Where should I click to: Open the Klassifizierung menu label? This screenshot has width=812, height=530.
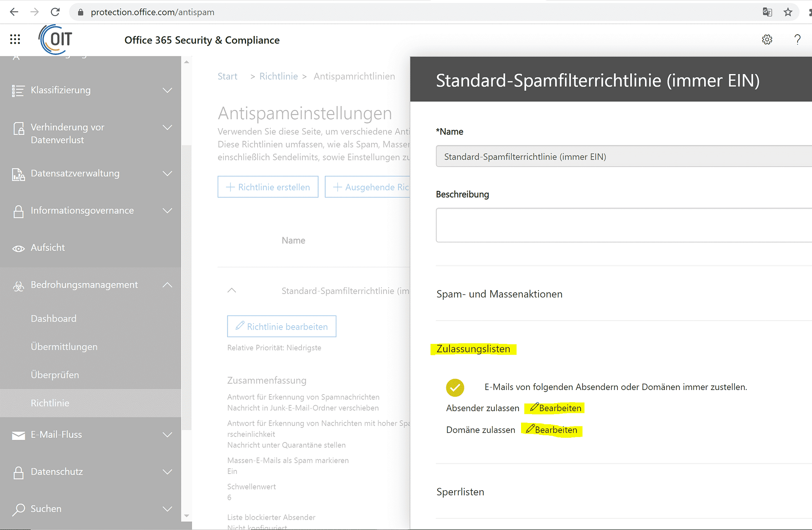pyautogui.click(x=61, y=91)
